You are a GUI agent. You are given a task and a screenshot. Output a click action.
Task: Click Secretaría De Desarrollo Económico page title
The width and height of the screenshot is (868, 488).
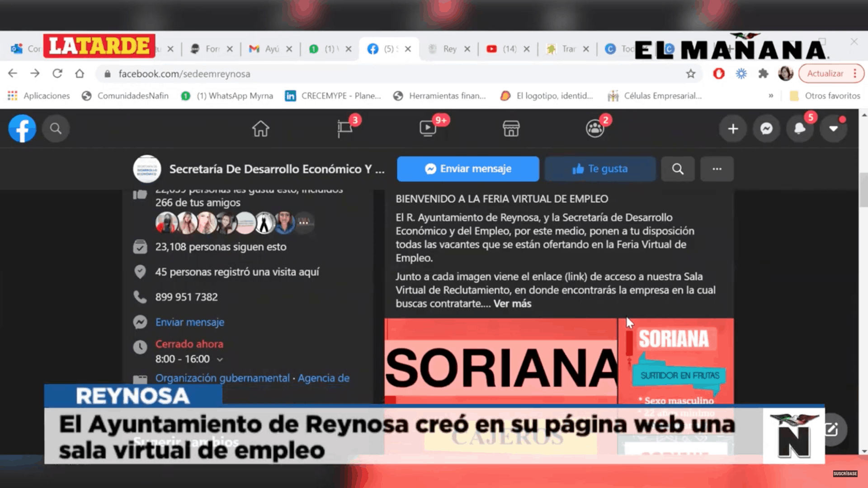277,169
